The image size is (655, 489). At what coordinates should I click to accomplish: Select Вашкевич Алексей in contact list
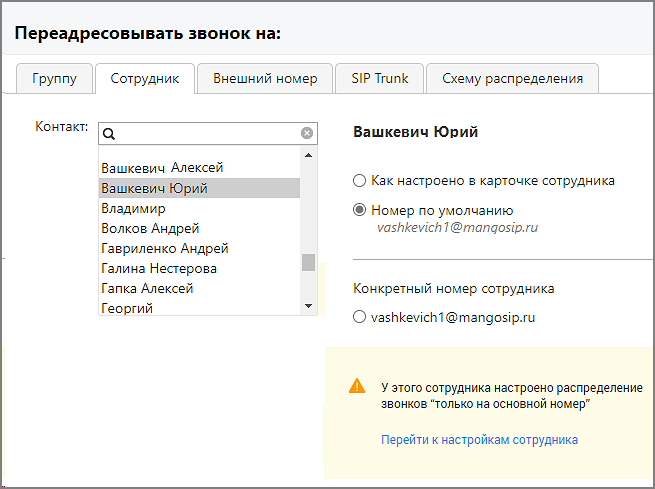(x=200, y=168)
